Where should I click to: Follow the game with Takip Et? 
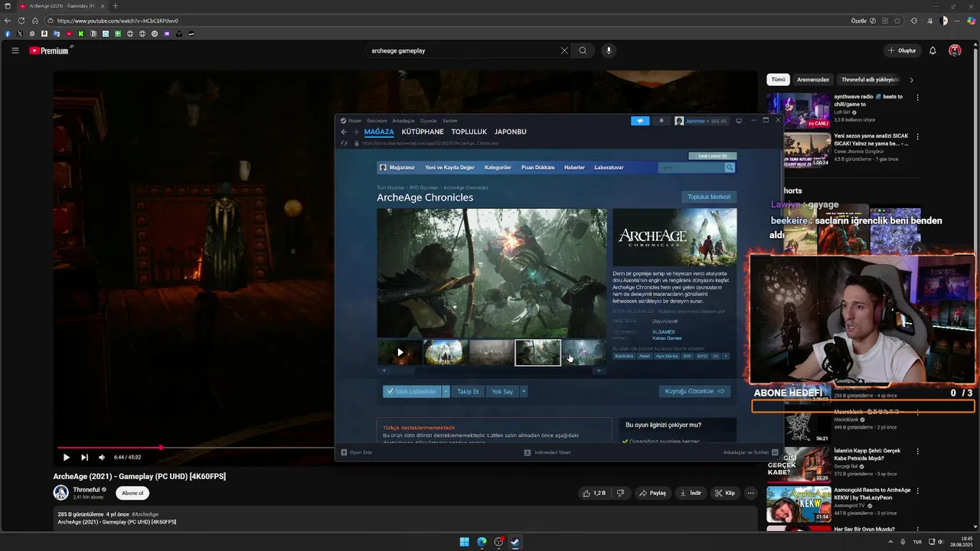[468, 391]
